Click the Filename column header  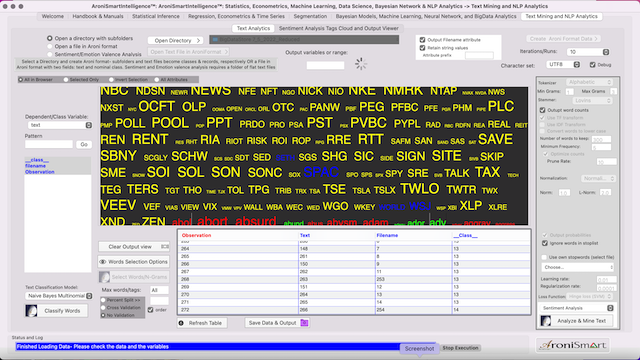387,236
